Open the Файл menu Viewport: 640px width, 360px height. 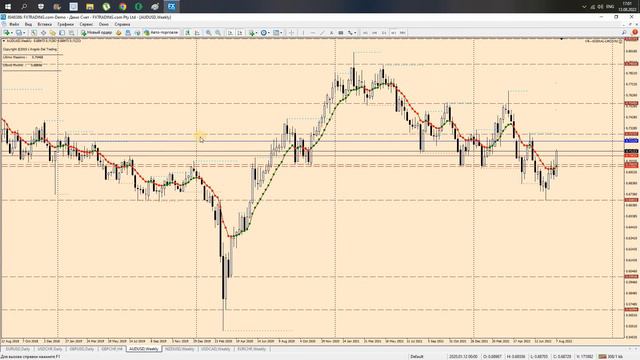tap(14, 24)
